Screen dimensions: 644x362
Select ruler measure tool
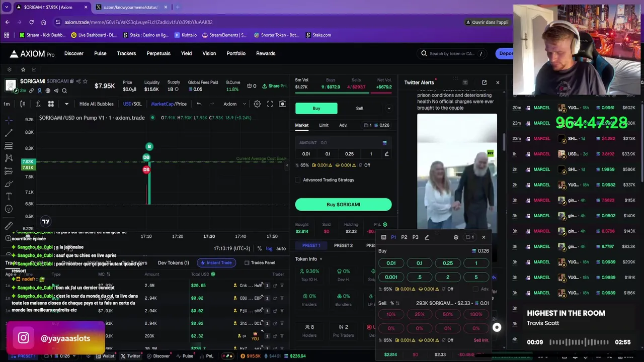pos(9,226)
